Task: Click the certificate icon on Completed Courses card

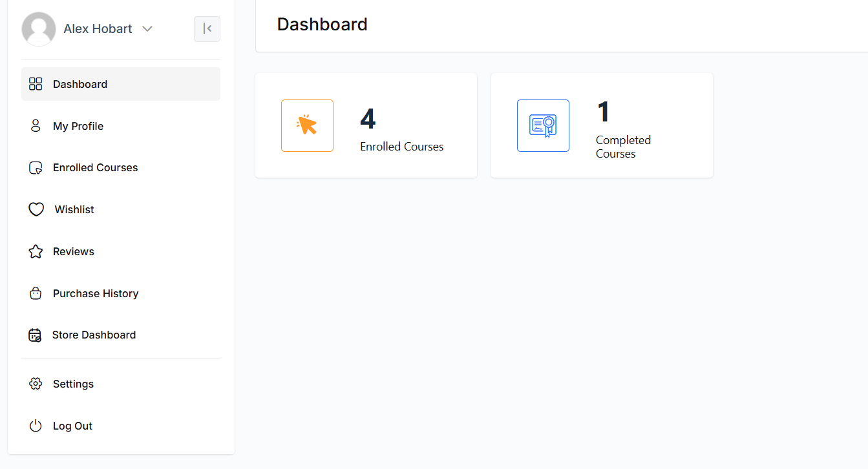Action: click(x=543, y=125)
